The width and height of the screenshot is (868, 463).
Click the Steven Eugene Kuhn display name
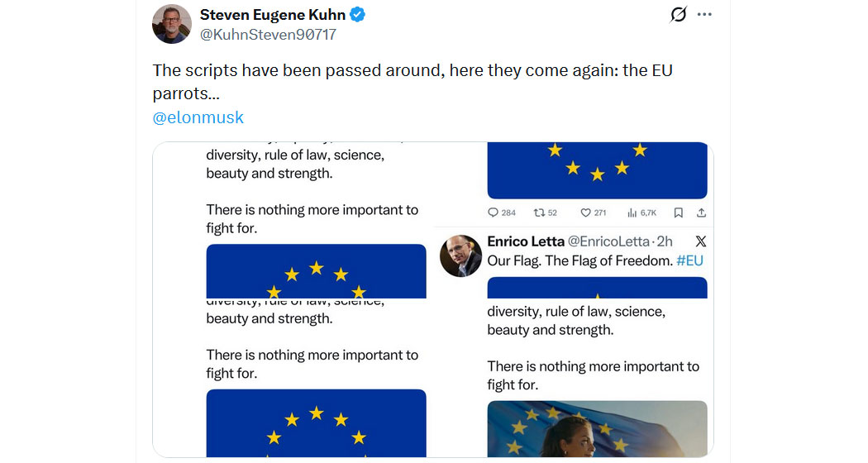(x=271, y=15)
